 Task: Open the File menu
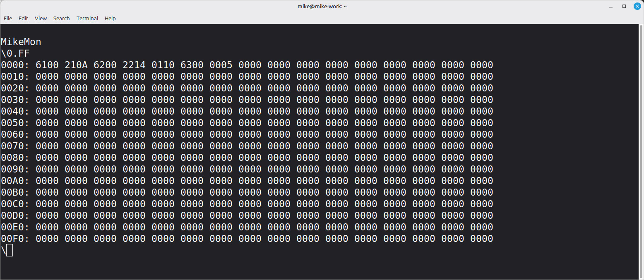pyautogui.click(x=8, y=18)
